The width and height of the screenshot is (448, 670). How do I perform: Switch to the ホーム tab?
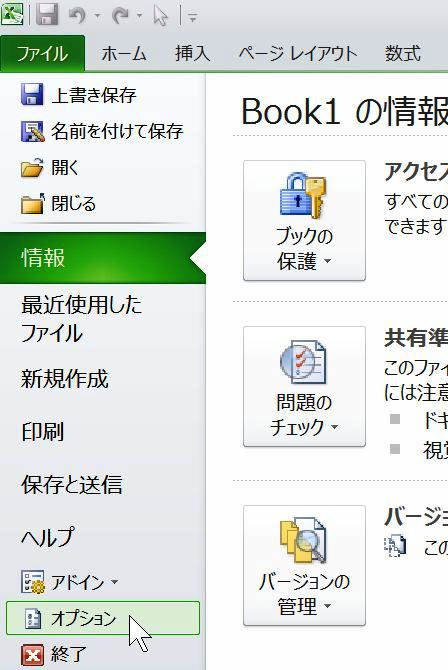[124, 54]
